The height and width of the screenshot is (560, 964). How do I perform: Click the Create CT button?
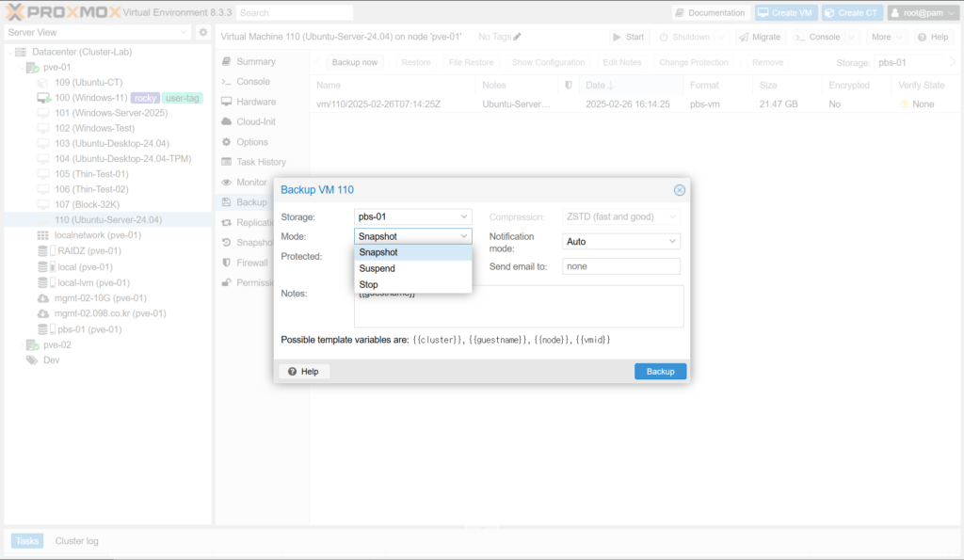coord(851,13)
